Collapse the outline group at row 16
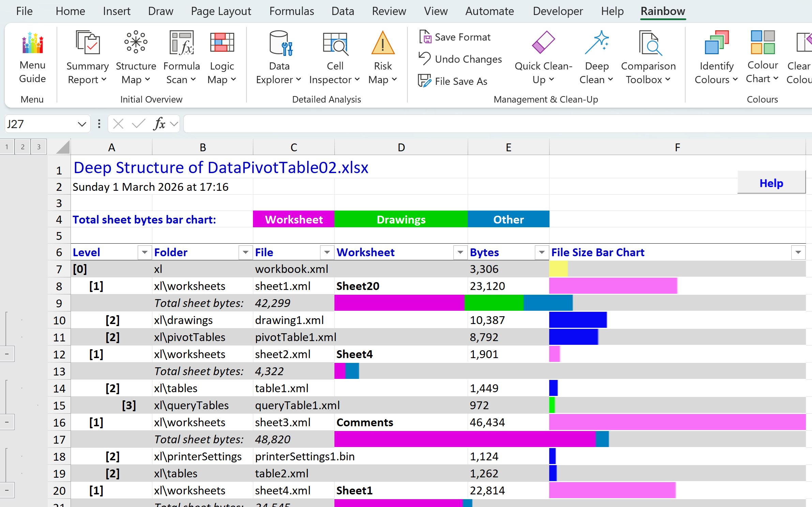 click(x=7, y=422)
